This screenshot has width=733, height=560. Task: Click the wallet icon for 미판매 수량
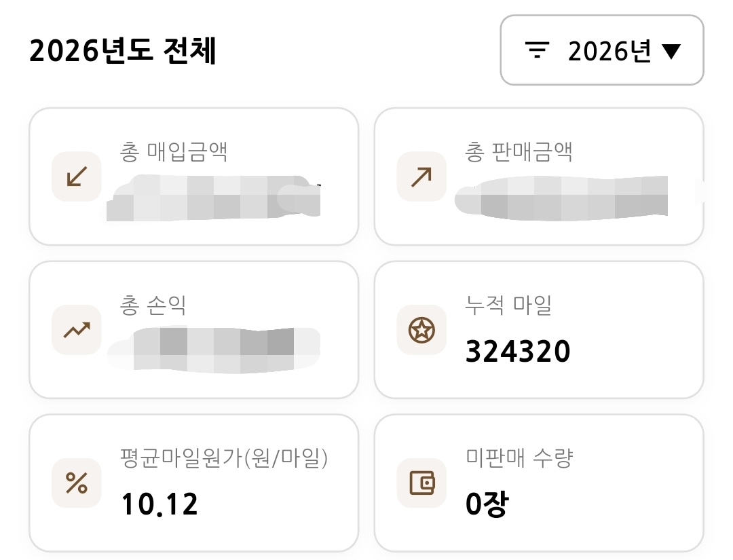coord(421,483)
